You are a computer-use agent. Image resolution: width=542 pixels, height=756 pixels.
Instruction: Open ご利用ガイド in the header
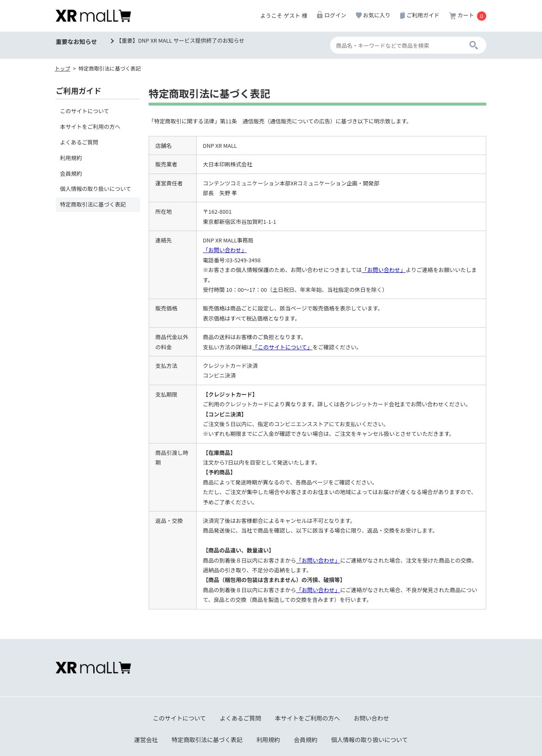[423, 15]
